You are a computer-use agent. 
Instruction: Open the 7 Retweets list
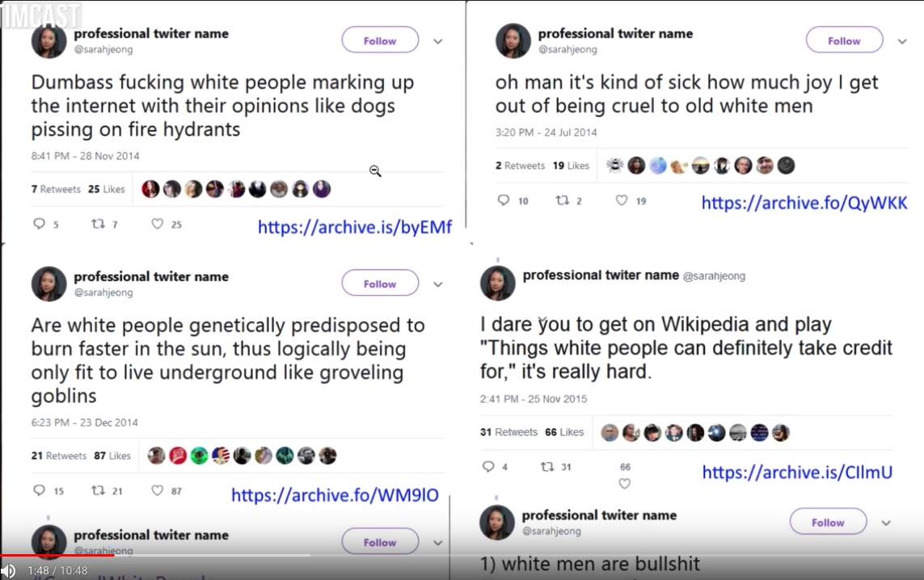pyautogui.click(x=56, y=189)
